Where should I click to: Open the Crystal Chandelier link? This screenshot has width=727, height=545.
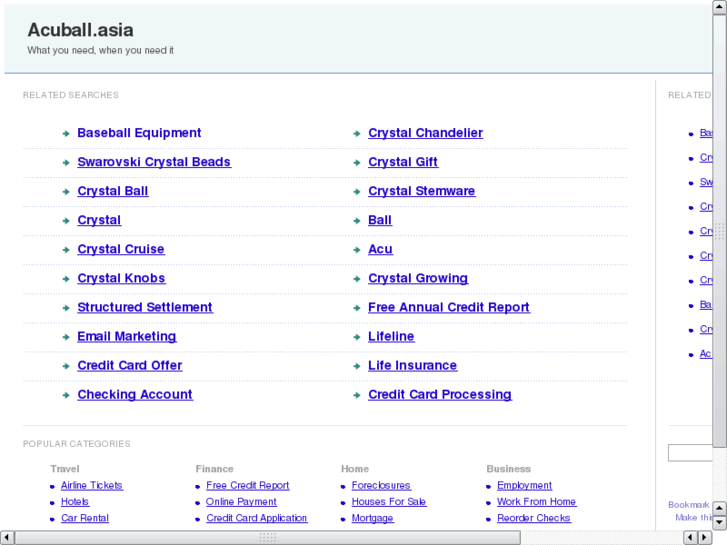426,133
